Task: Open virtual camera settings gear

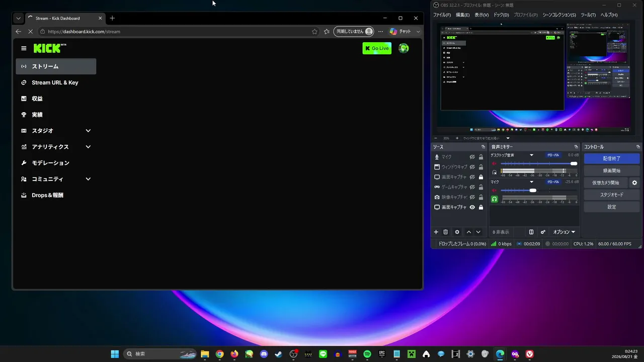Action: [x=634, y=183]
